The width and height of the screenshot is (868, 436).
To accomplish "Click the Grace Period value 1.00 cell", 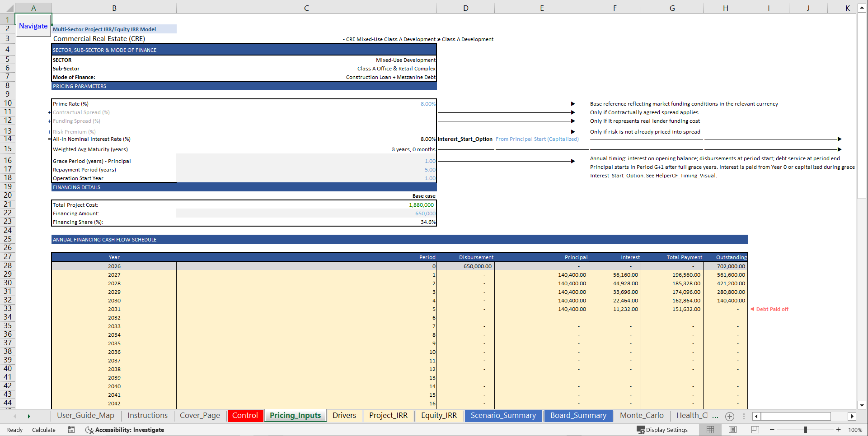I will 306,161.
